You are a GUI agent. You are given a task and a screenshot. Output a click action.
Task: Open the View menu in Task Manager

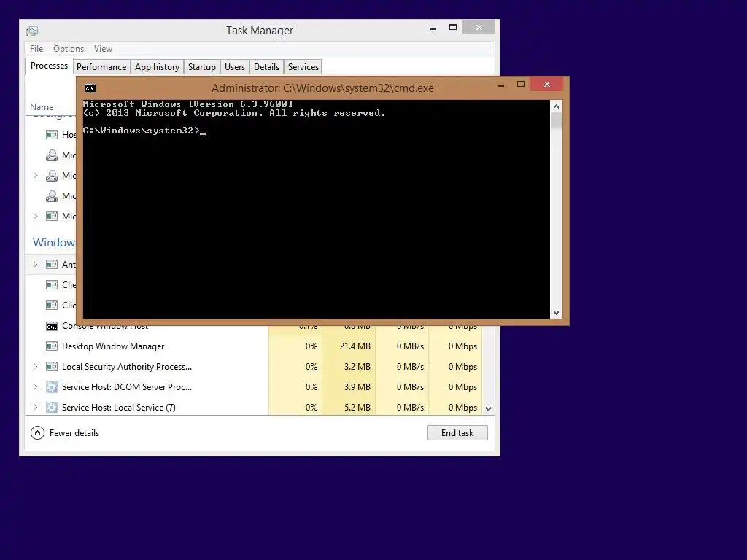point(103,49)
